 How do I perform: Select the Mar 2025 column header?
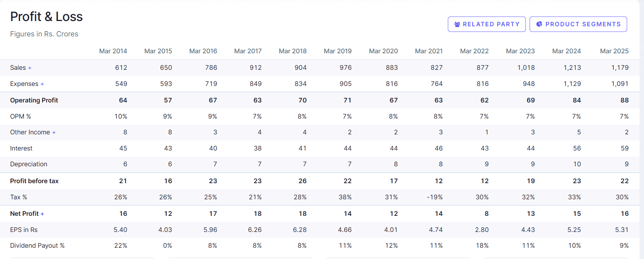click(614, 51)
